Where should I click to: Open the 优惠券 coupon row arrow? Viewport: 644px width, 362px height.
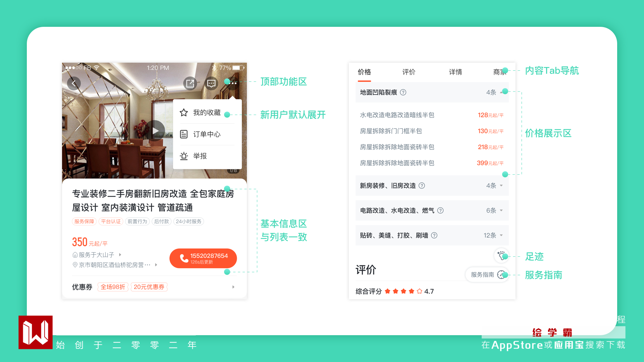[233, 287]
